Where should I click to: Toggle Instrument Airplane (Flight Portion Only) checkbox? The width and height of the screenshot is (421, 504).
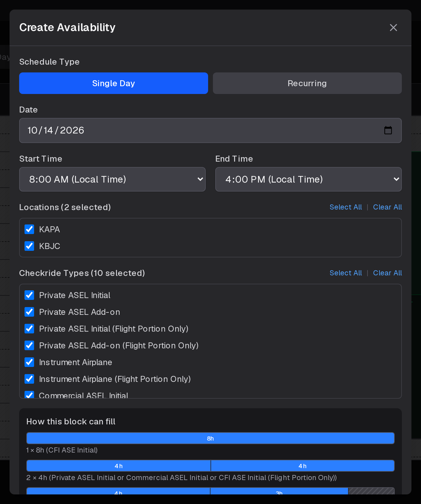[x=29, y=379]
